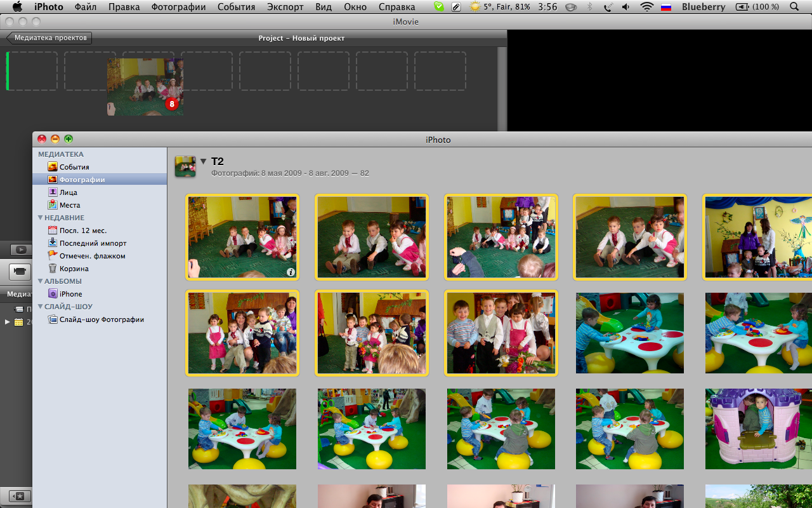Click the Медиатека проектов button
812x508 pixels.
[x=49, y=38]
